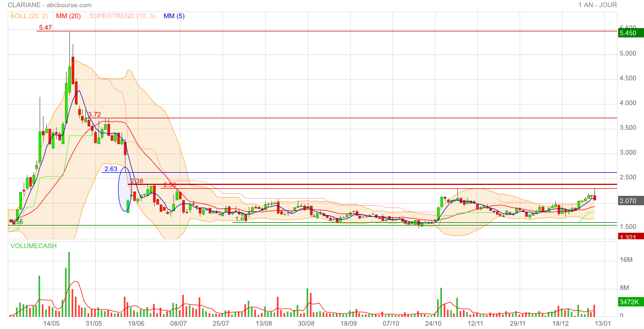Click the 1 AN - JOUR period label

coord(598,5)
